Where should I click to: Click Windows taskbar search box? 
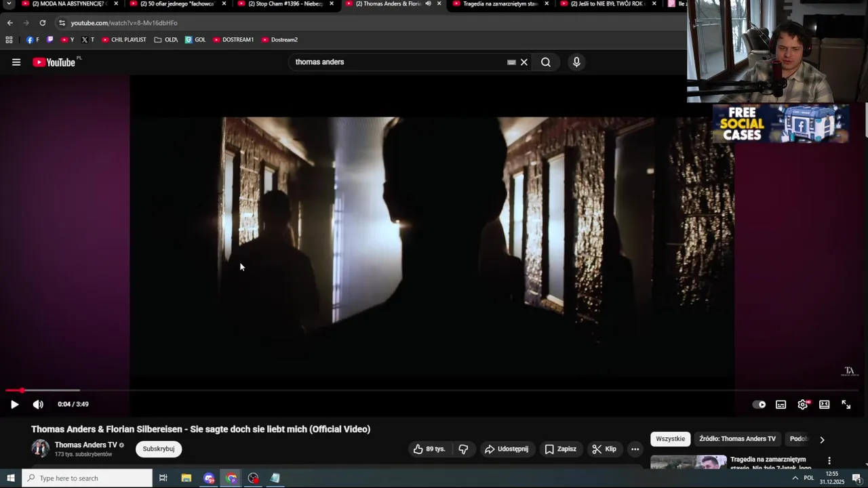pos(87,479)
